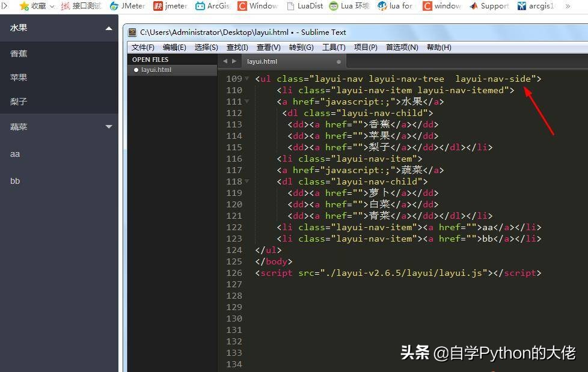Screen dimensions: 588x372
Task: Fold the code block at line 118
Action: (x=247, y=181)
